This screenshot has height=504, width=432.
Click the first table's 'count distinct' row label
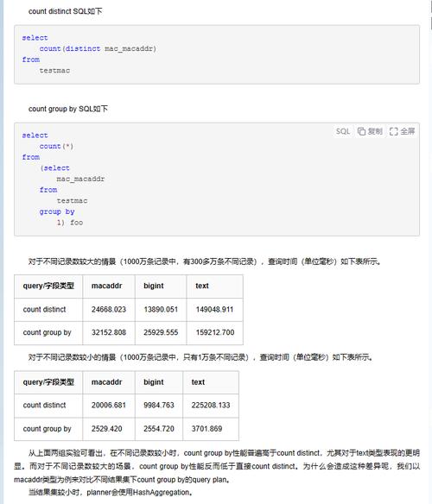(44, 309)
